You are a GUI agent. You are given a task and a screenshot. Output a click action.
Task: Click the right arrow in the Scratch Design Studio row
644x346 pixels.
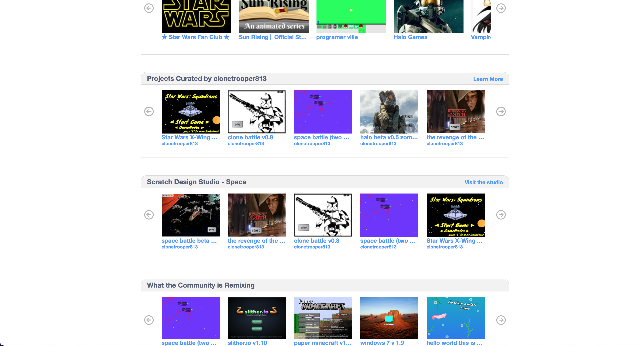tap(501, 214)
